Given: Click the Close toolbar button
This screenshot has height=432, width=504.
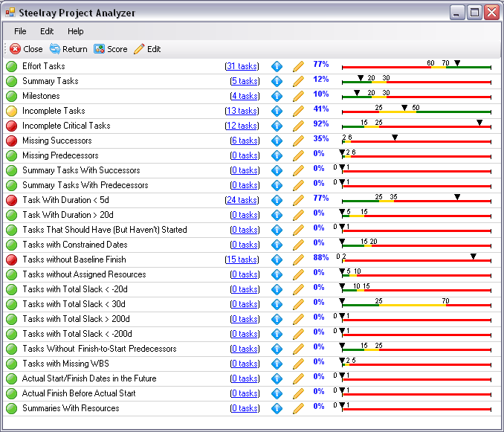Looking at the screenshot, I should point(26,49).
